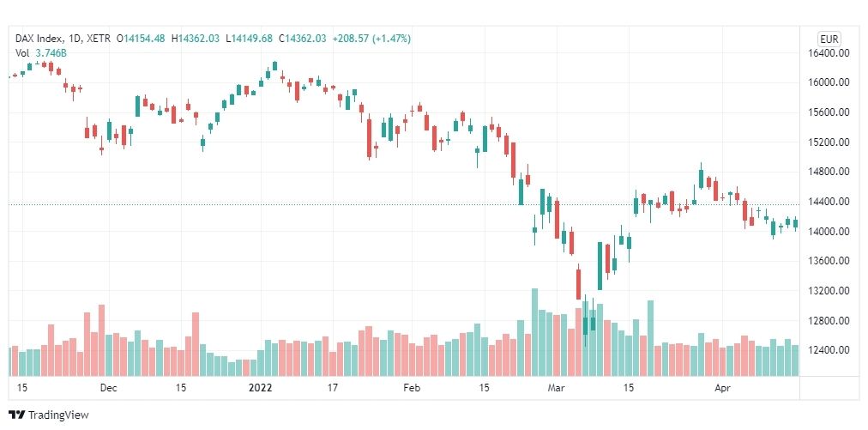Select the DAX Index title label

39,39
